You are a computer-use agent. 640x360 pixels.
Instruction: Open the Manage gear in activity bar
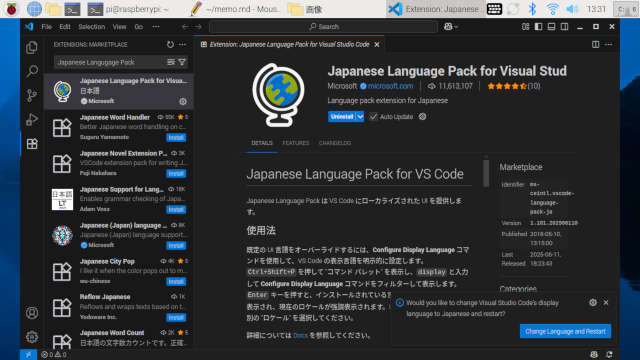32,337
